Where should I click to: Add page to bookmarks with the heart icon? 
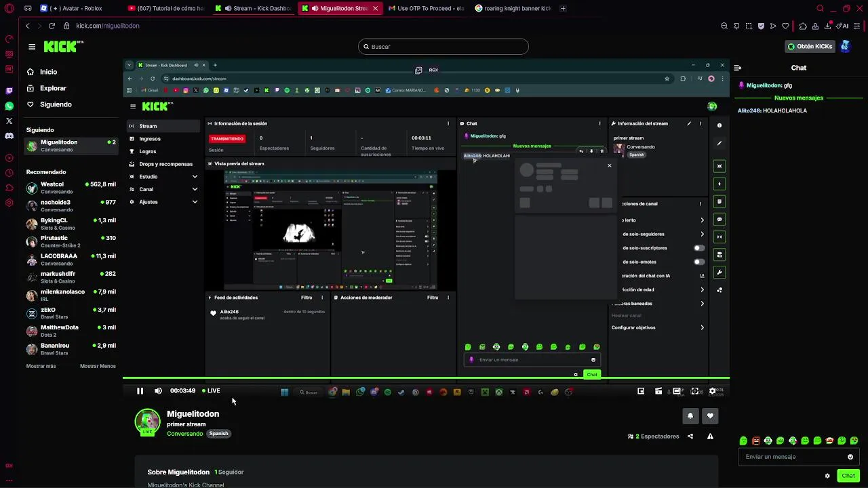(x=785, y=26)
